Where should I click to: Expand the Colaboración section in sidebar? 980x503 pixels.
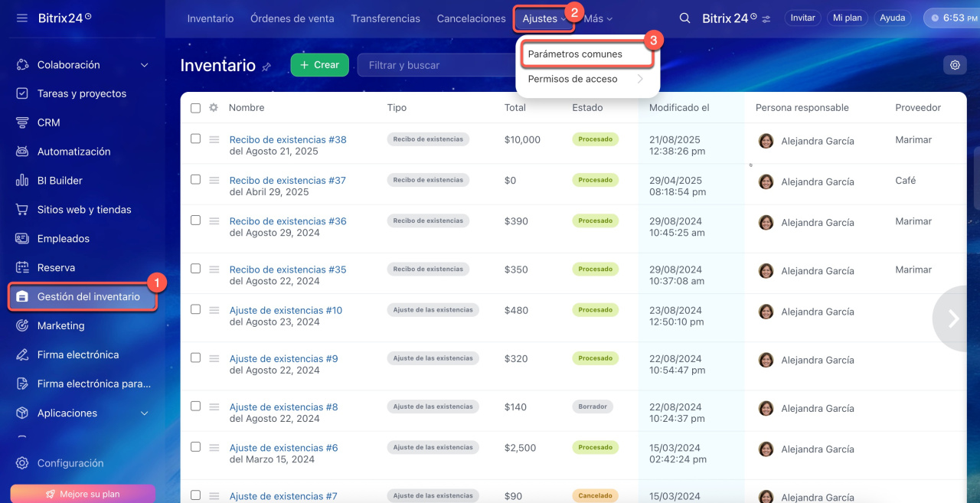[145, 65]
